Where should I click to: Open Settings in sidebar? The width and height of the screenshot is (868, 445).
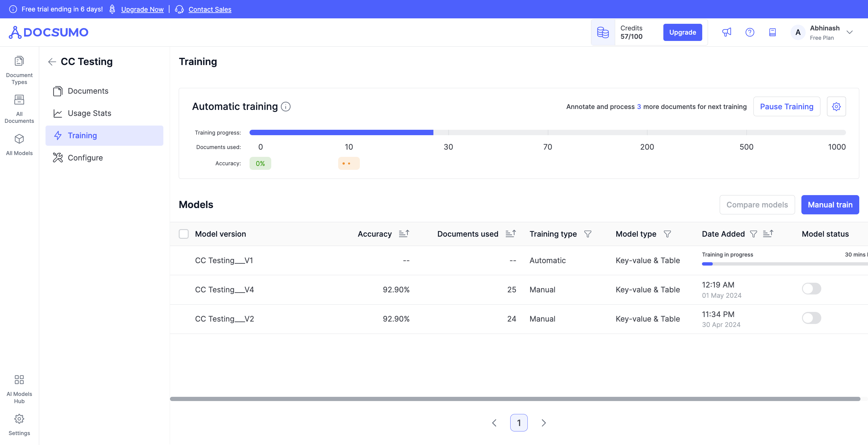point(19,425)
